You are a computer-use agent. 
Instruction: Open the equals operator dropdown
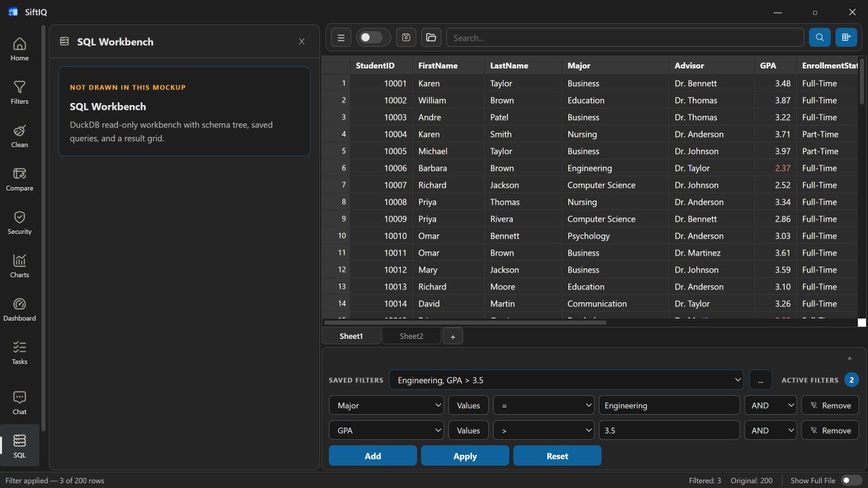[544, 405]
